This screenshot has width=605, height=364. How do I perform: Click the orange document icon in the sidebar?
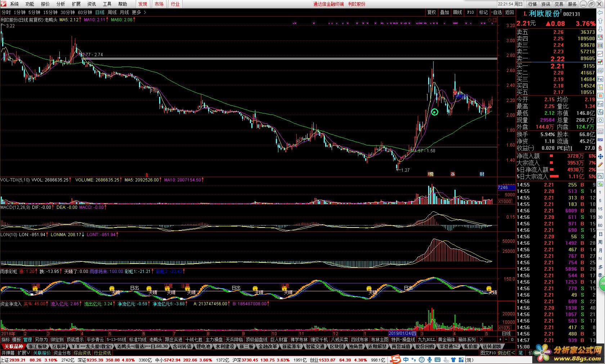[600, 95]
